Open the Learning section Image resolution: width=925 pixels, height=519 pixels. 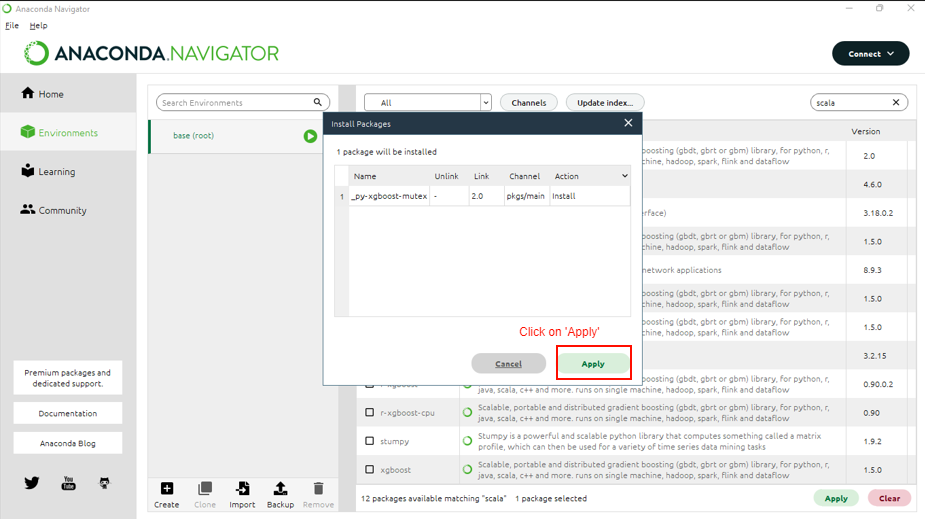pyautogui.click(x=48, y=171)
